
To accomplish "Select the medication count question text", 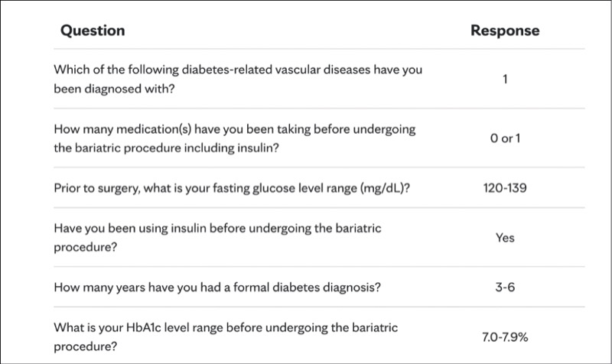I will click(234, 138).
